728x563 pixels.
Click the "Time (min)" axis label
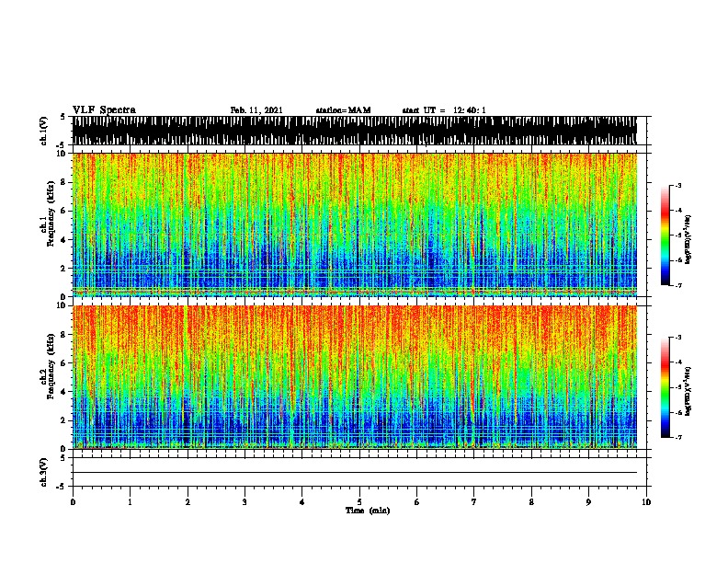368,511
